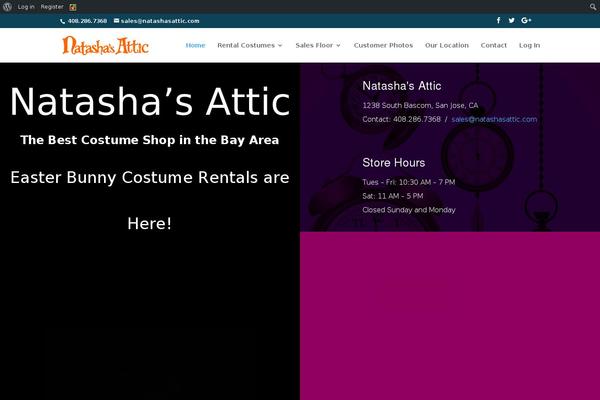Click the WordPress logo in admin bar
The image size is (600, 400).
tap(7, 7)
